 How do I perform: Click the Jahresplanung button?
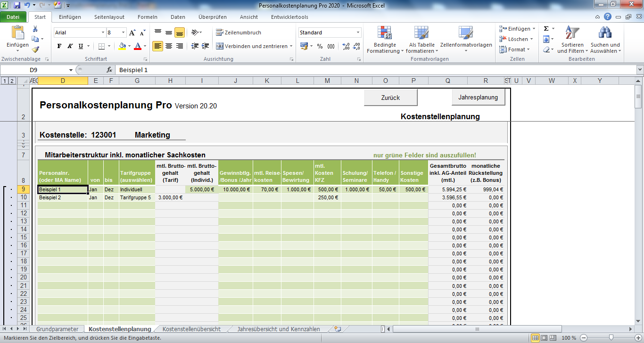tap(478, 98)
